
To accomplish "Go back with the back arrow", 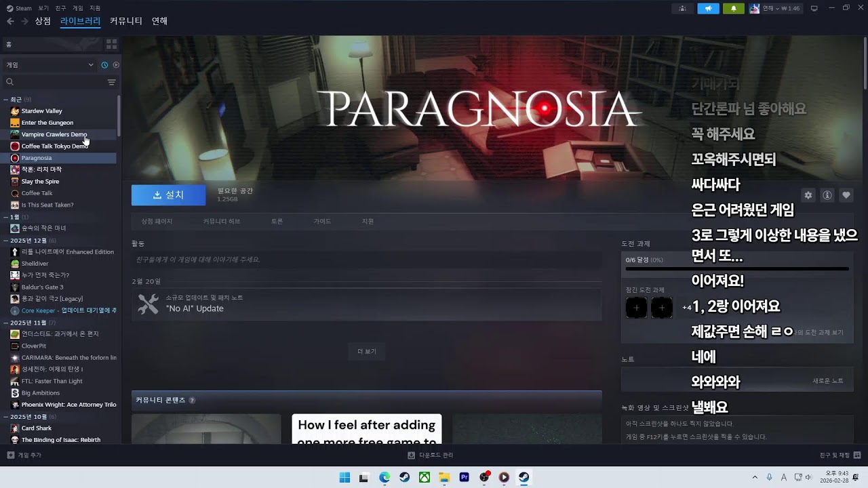I will pyautogui.click(x=10, y=21).
